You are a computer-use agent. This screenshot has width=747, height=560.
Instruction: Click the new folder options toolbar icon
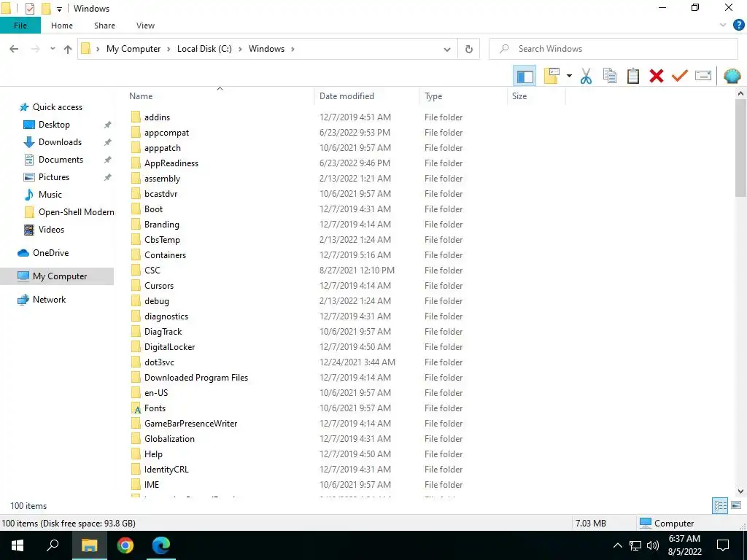pos(551,76)
